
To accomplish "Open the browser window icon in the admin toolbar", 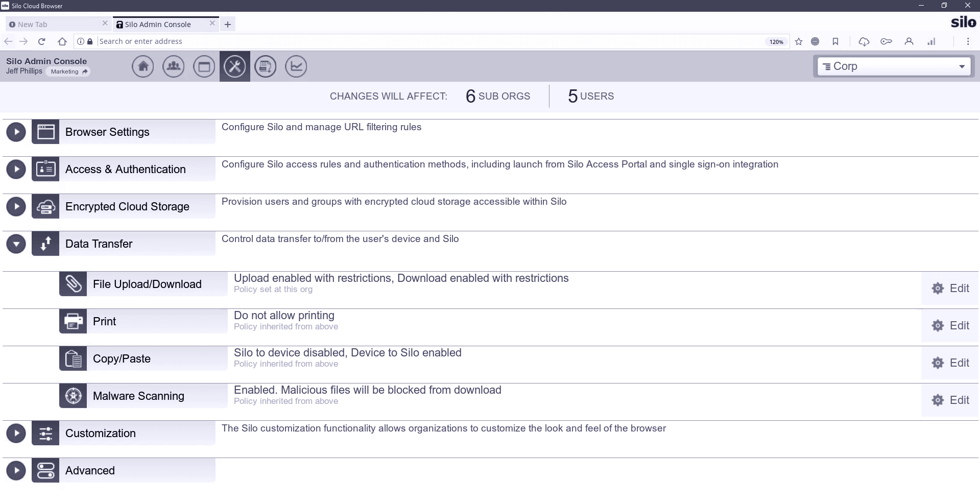I will click(204, 66).
